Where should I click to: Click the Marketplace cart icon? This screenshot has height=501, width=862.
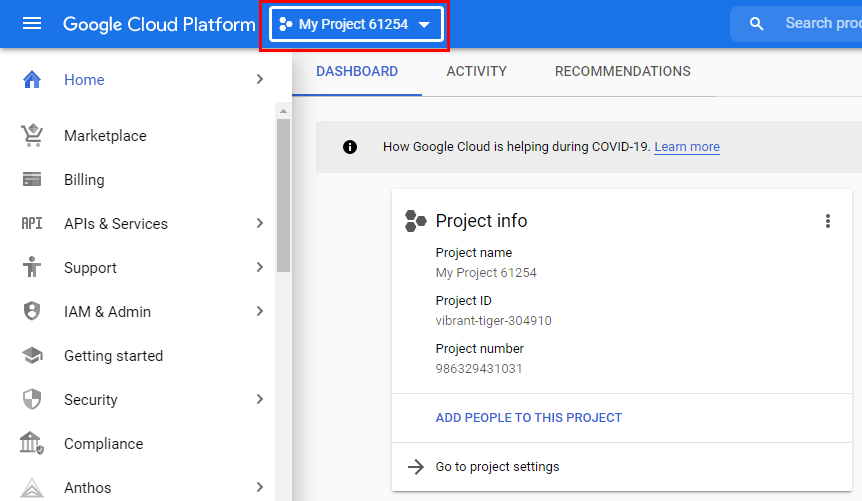coord(32,135)
